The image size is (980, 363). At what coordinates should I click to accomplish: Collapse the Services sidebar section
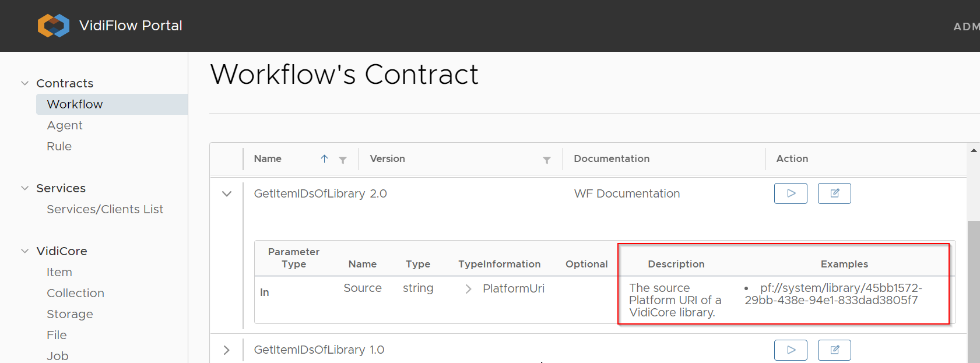coord(24,188)
